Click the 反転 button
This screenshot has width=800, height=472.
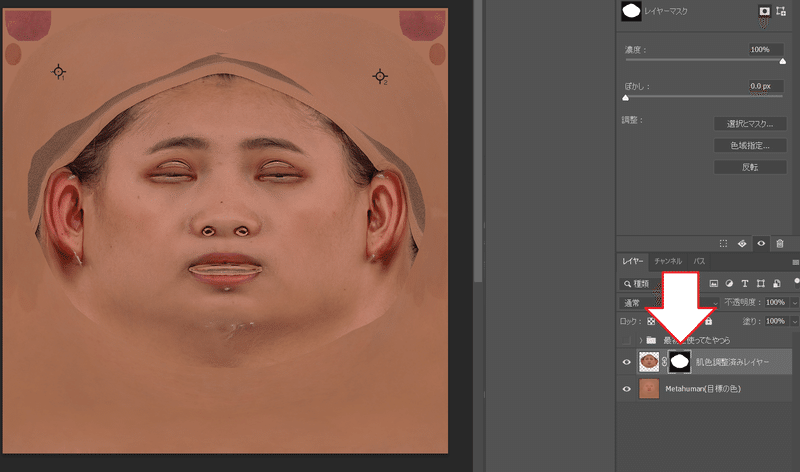[749, 167]
